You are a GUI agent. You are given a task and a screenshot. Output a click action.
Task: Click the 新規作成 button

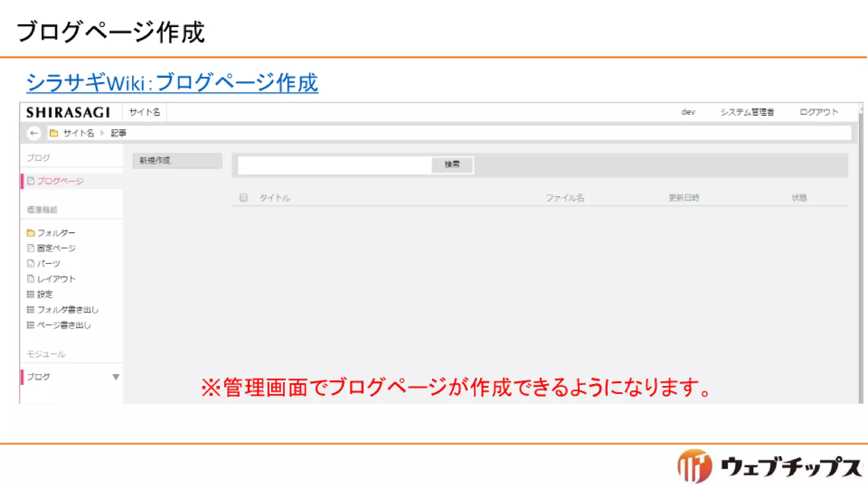(x=177, y=161)
